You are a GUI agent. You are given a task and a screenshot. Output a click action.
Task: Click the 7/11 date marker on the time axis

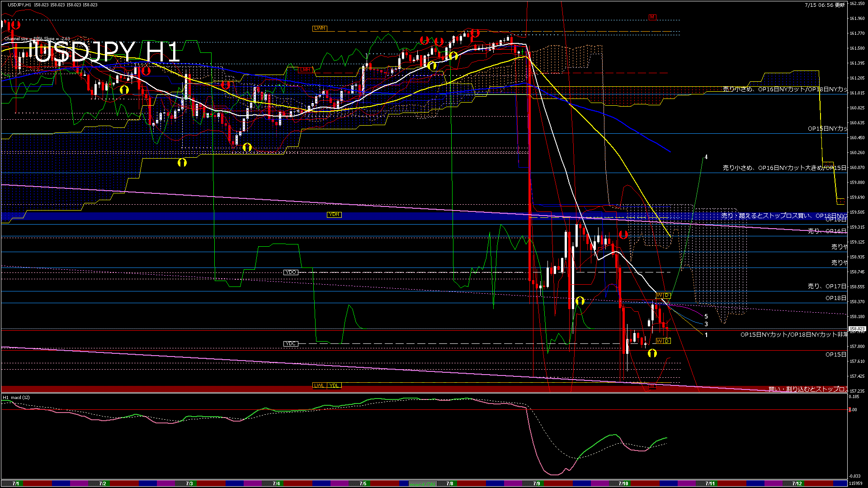click(710, 483)
